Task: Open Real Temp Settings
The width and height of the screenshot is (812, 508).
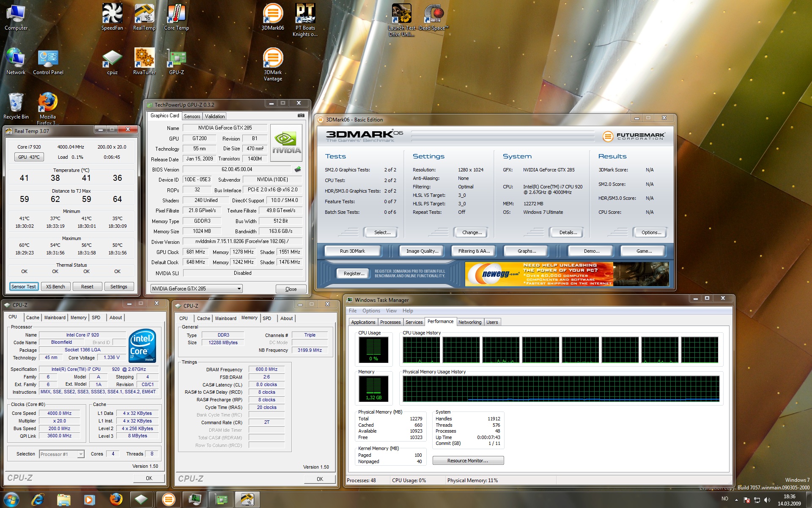Action: click(119, 287)
